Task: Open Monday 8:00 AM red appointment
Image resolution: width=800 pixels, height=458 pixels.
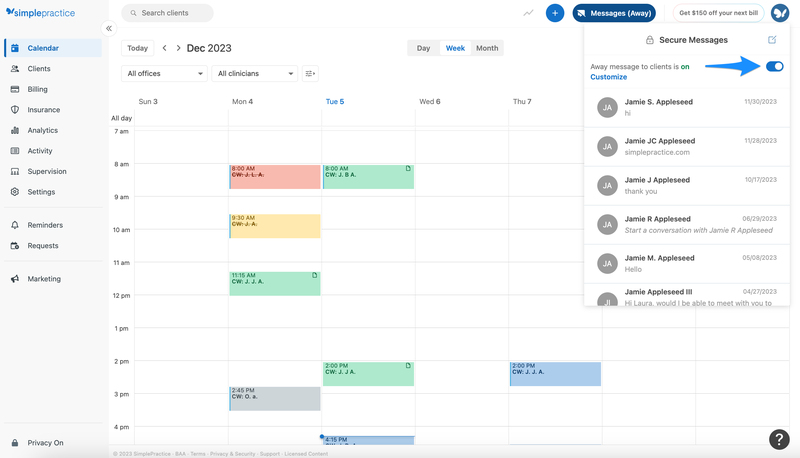Action: 275,177
